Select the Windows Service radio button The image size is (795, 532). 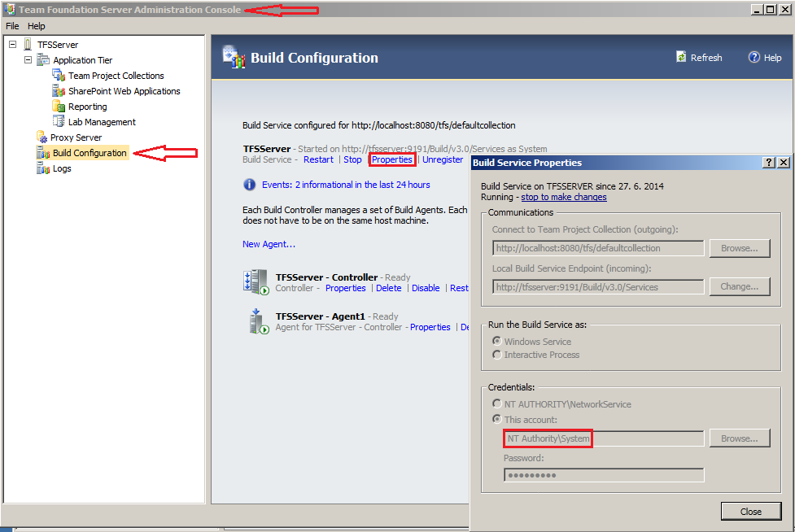[x=497, y=341]
